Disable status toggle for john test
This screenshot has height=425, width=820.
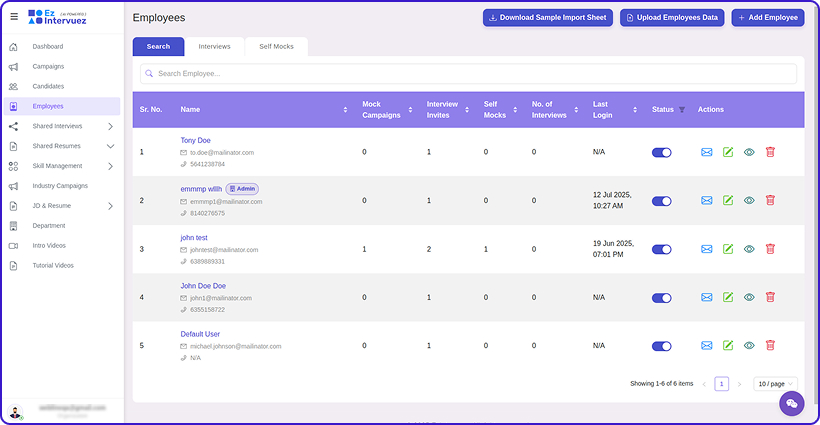661,249
